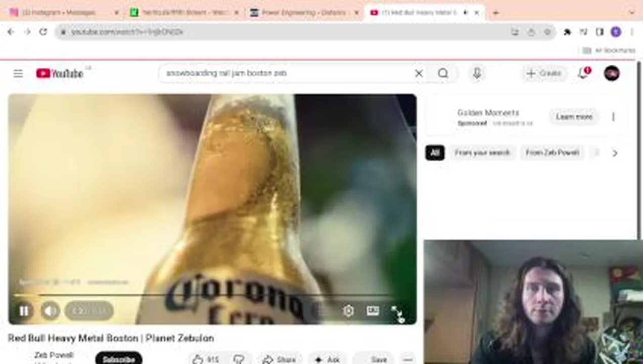Go forward in browser
The image size is (643, 364).
tap(27, 32)
